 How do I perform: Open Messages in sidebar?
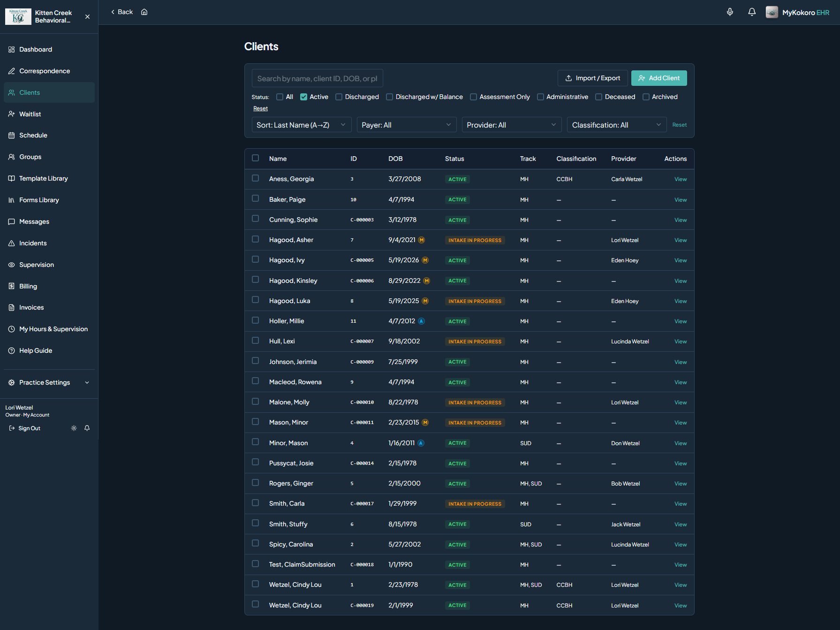coord(49,221)
